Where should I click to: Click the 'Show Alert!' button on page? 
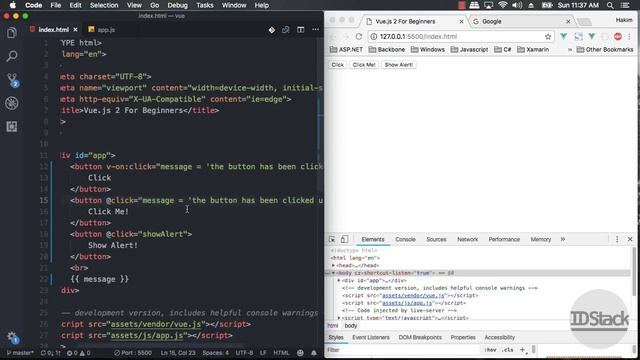(399, 65)
